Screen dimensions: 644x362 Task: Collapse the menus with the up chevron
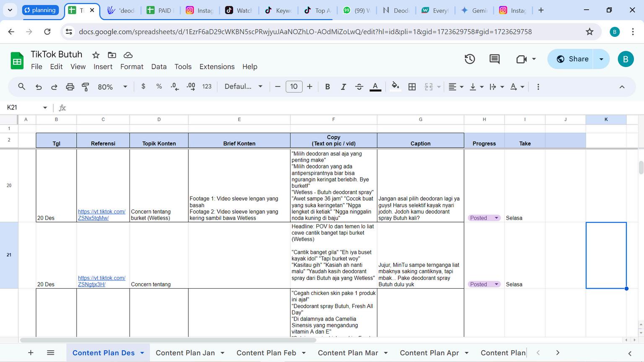(x=622, y=87)
